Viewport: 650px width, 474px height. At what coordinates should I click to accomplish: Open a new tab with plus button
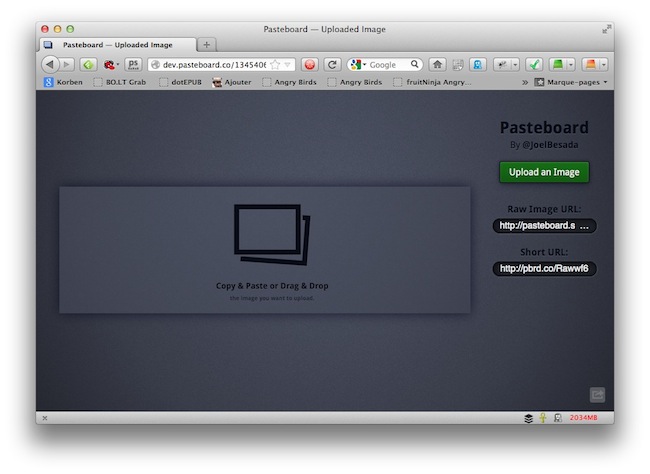tap(206, 44)
